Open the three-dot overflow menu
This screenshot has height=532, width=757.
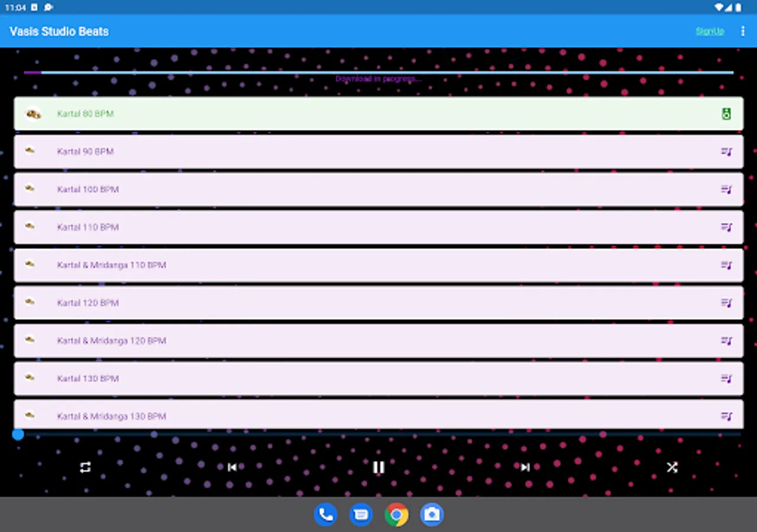[743, 31]
